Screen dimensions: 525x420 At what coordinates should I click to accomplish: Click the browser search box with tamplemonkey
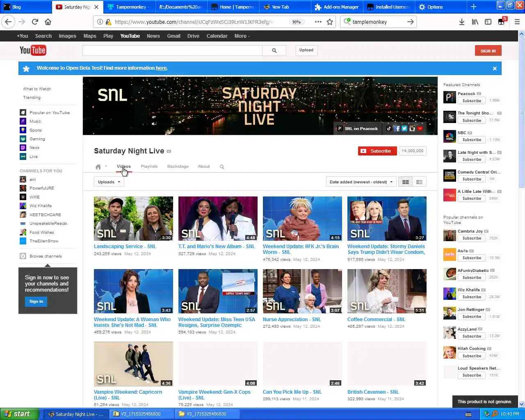378,22
